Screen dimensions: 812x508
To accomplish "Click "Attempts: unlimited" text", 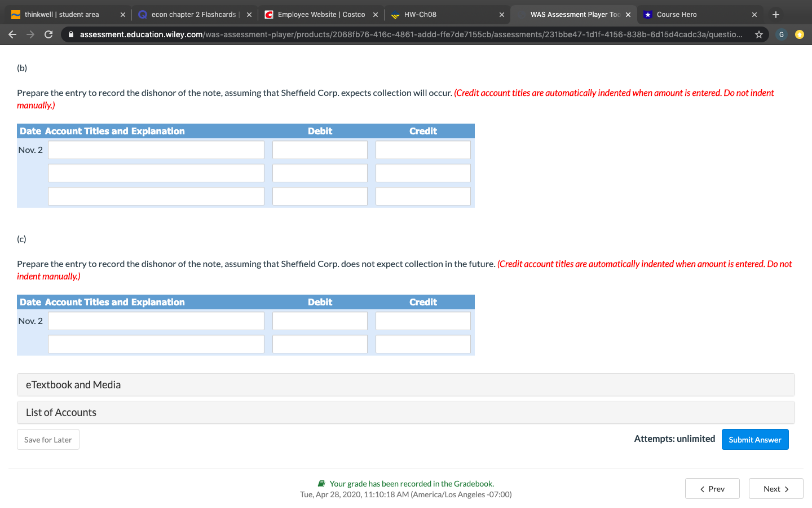I will [674, 439].
